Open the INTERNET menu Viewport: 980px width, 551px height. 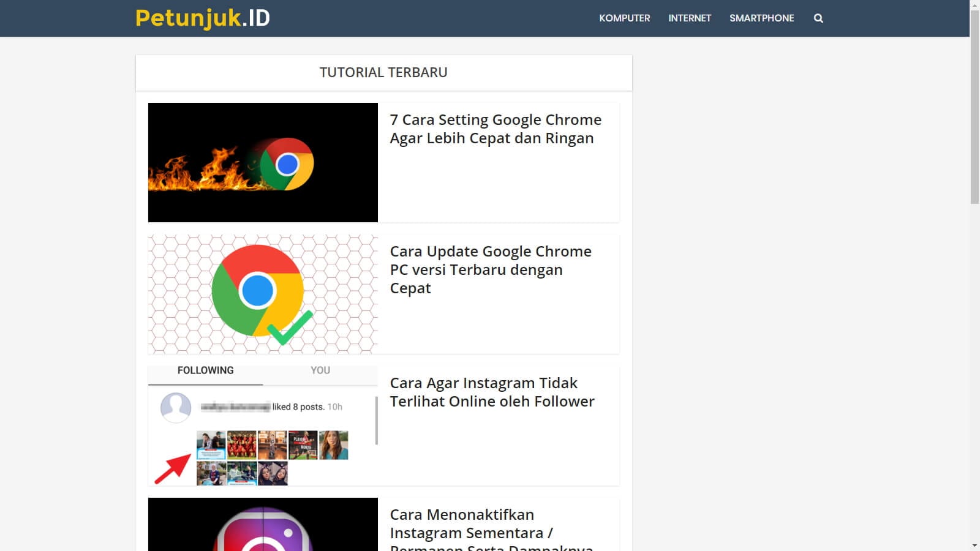pos(690,18)
